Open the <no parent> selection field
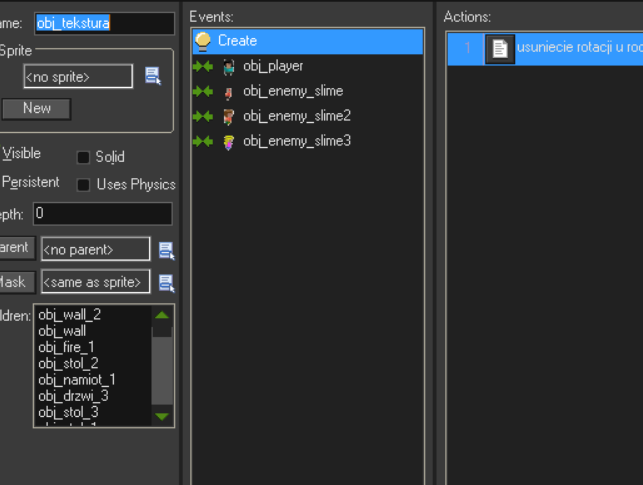The width and height of the screenshot is (643, 485). (95, 249)
